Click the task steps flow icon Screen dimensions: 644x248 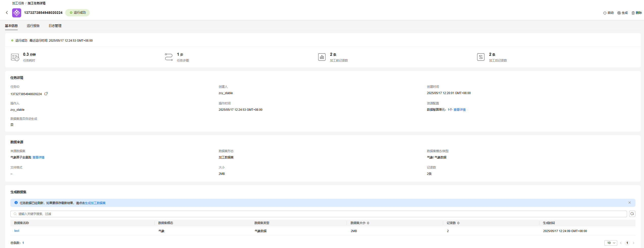169,57
